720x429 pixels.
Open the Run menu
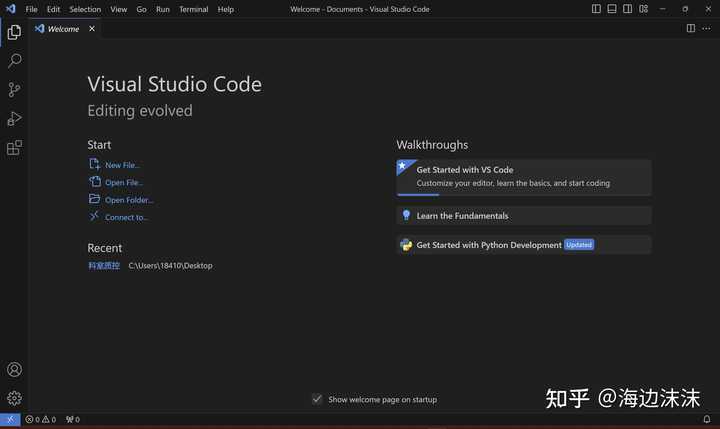point(163,9)
